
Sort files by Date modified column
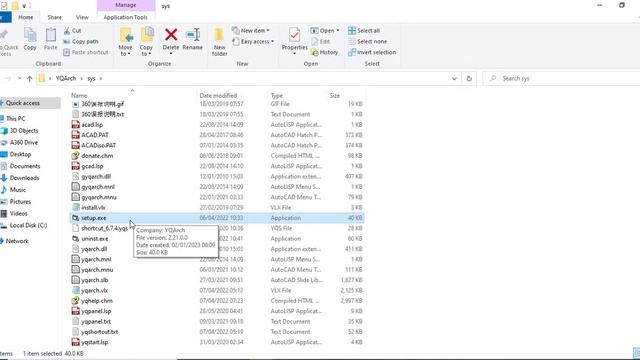tap(218, 96)
